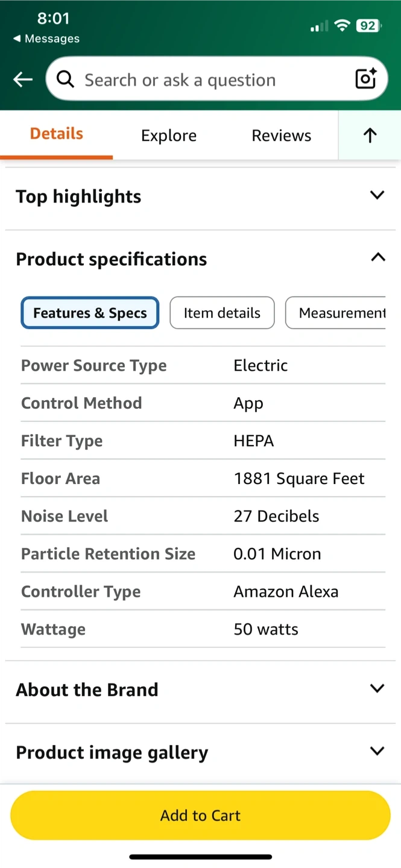Select the Item details chip
The image size is (401, 868).
coord(222,313)
